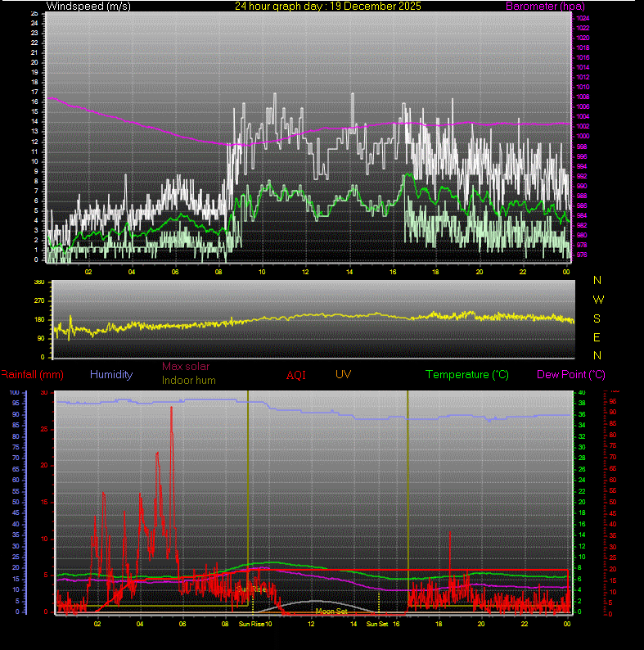Select the S compass letter

click(597, 318)
